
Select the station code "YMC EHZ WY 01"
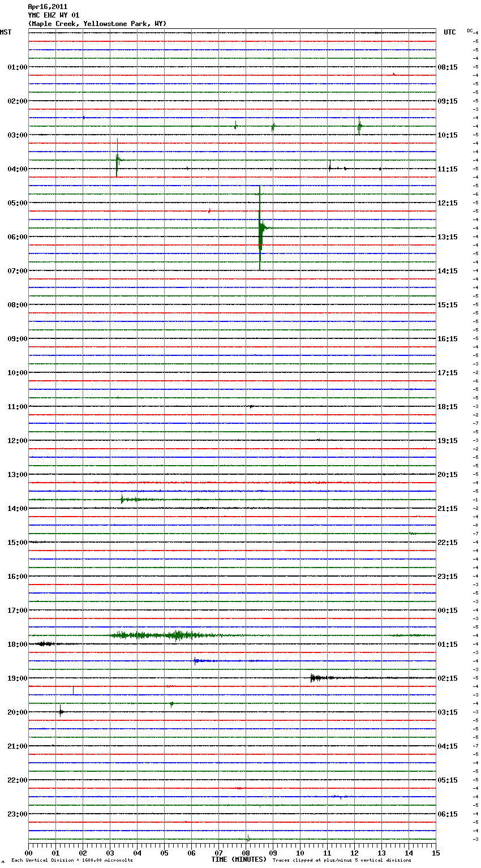click(x=54, y=15)
